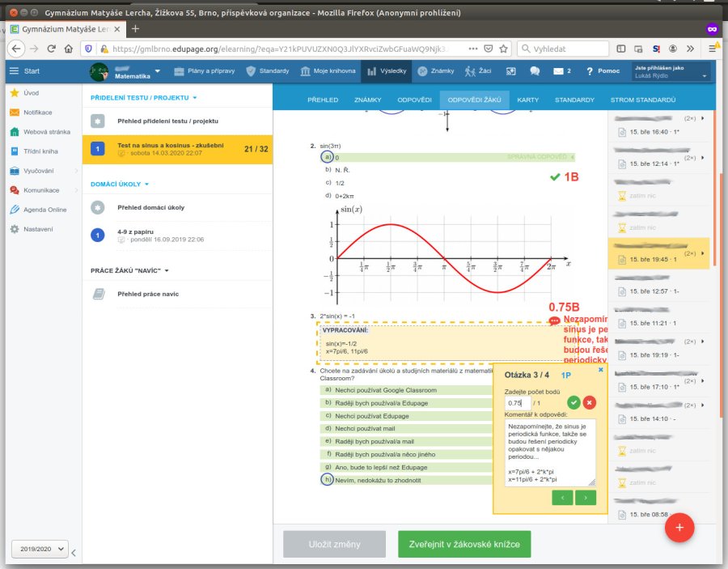Viewport: 728px width, 569px height.
Task: Open the chat bubbles icon in top bar
Action: pos(535,71)
